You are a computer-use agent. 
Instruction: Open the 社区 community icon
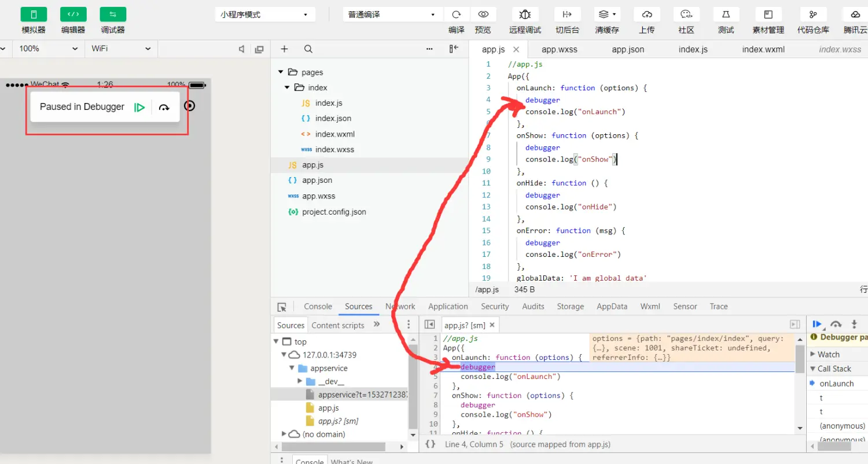pyautogui.click(x=686, y=14)
